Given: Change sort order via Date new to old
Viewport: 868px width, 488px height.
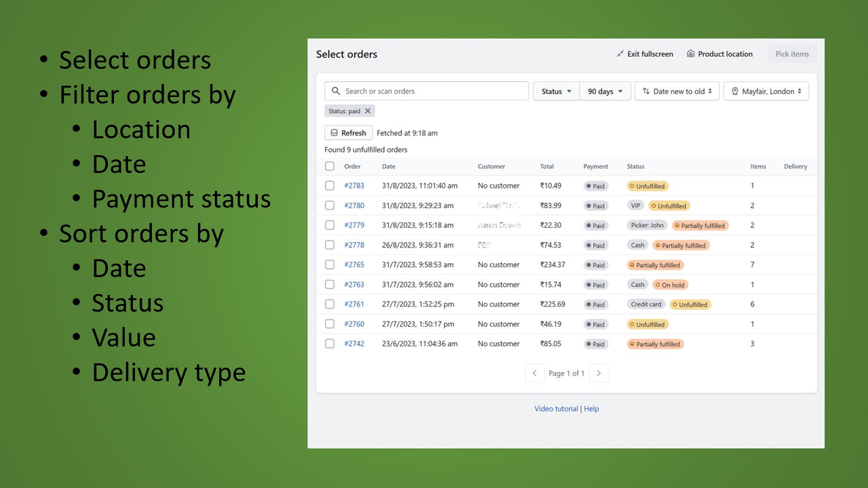Looking at the screenshot, I should click(677, 90).
